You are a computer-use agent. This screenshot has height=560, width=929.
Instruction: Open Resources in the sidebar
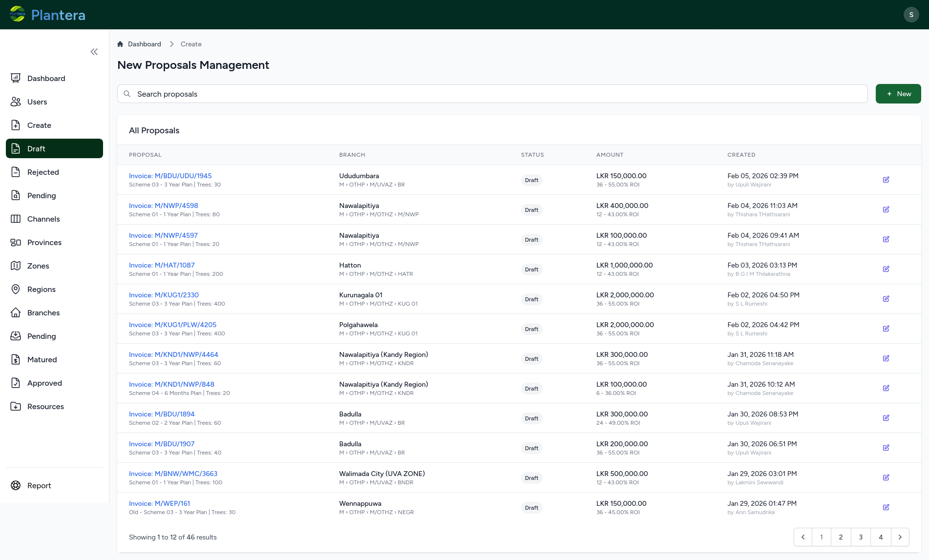[45, 406]
